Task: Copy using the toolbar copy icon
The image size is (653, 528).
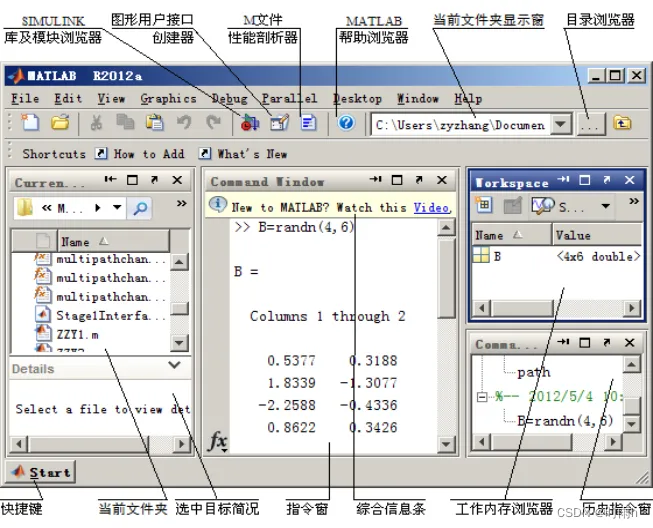Action: point(125,122)
